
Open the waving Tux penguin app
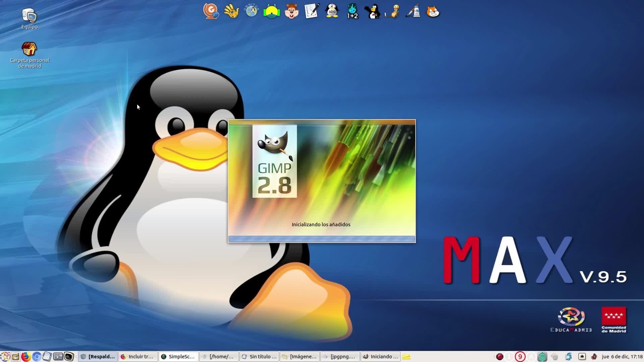(372, 11)
